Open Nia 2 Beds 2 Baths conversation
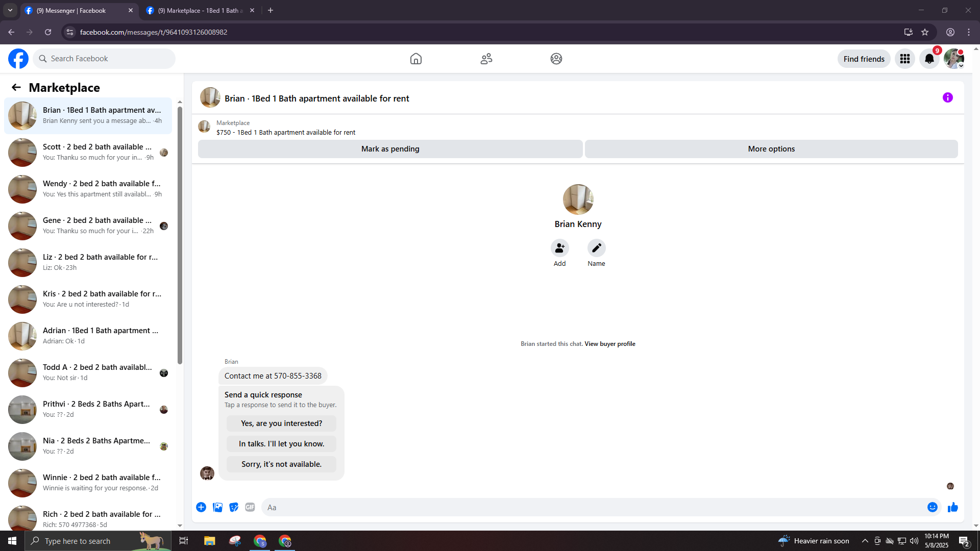 click(88, 446)
